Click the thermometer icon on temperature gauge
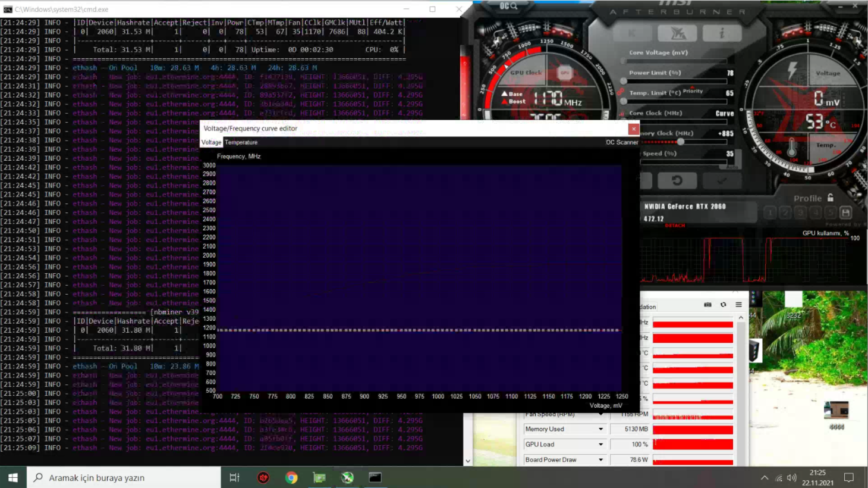868x488 pixels. (792, 147)
